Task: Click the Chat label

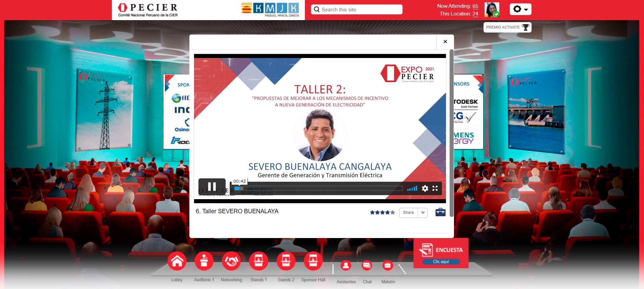Action: coord(367,282)
